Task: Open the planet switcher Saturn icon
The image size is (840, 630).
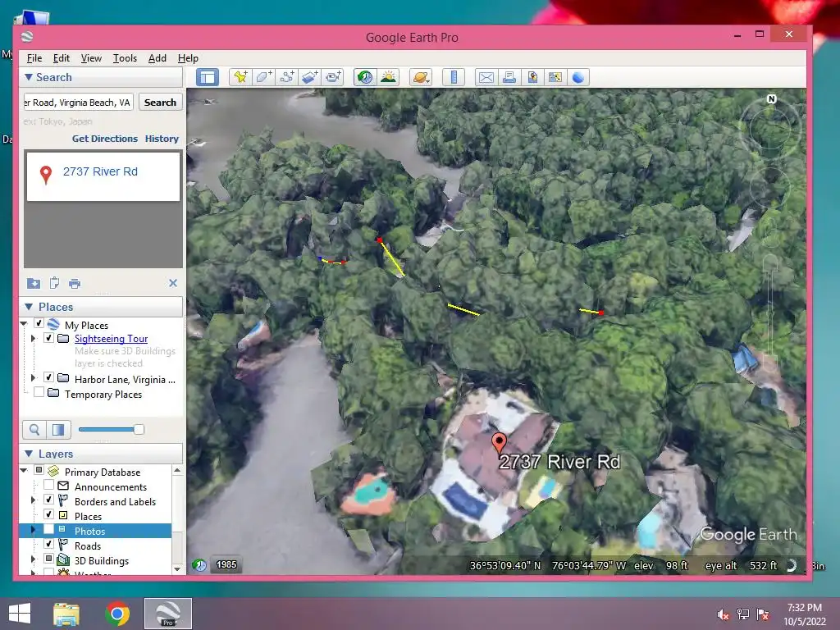Action: [x=421, y=77]
